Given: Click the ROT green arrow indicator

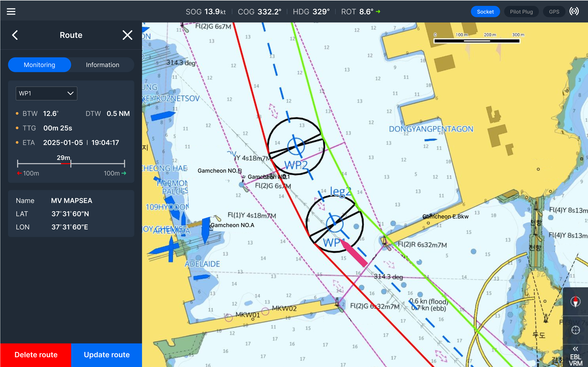Looking at the screenshot, I should [x=378, y=11].
